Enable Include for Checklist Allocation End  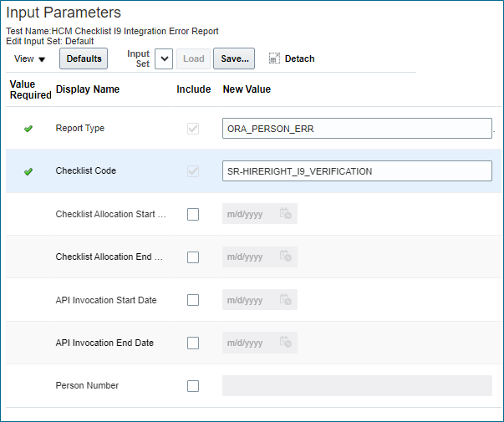(x=193, y=257)
